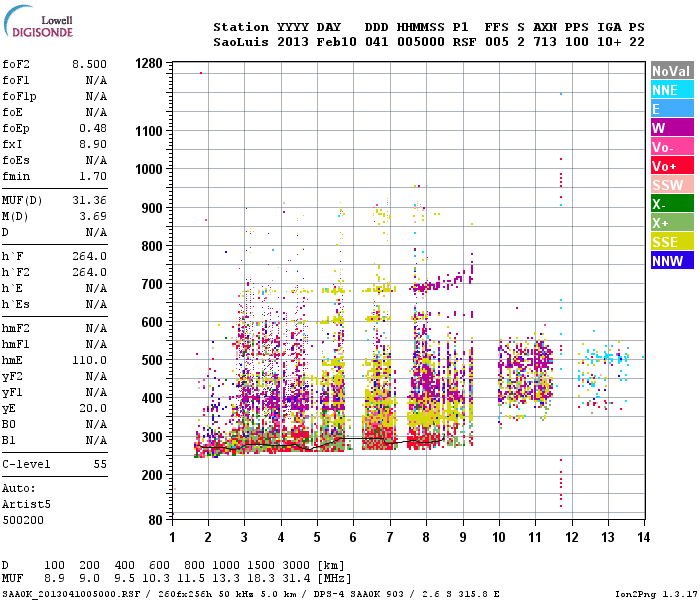Select the W purple legend swatch
This screenshot has width=700, height=600.
pyautogui.click(x=672, y=128)
